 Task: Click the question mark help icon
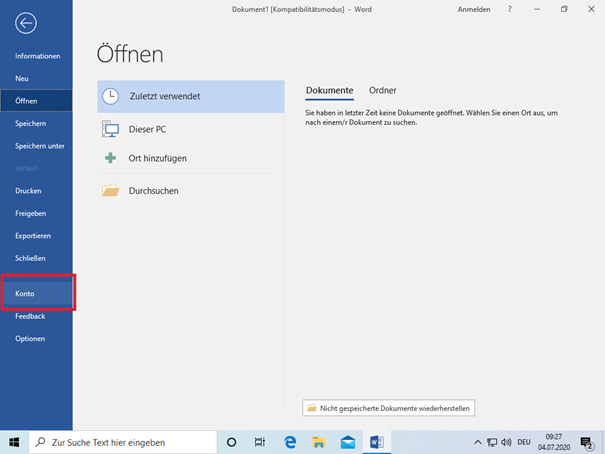tap(510, 9)
